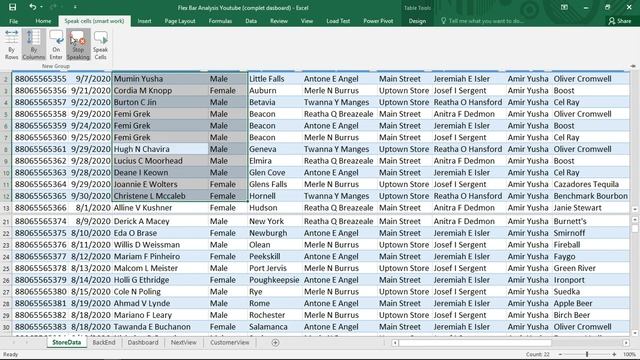This screenshot has width=640, height=360.
Task: Open the Formulas tab
Action: [x=220, y=21]
